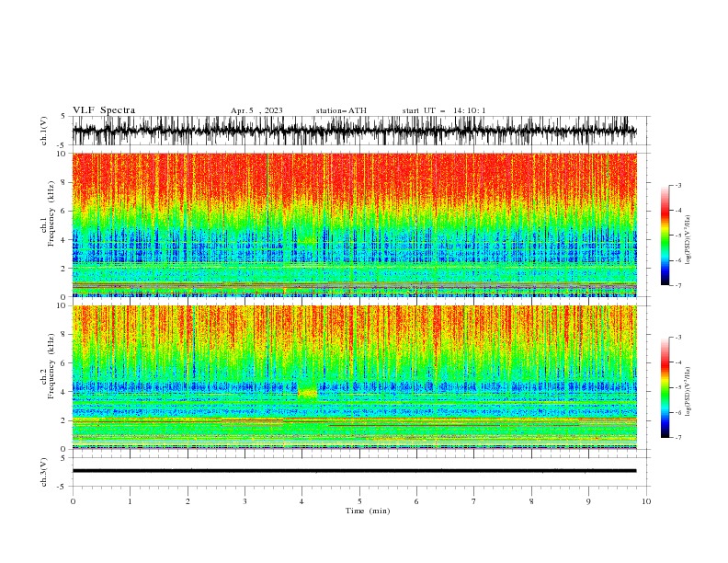
Task: Click the ch.2 spectrogram panel
Action: (355, 377)
